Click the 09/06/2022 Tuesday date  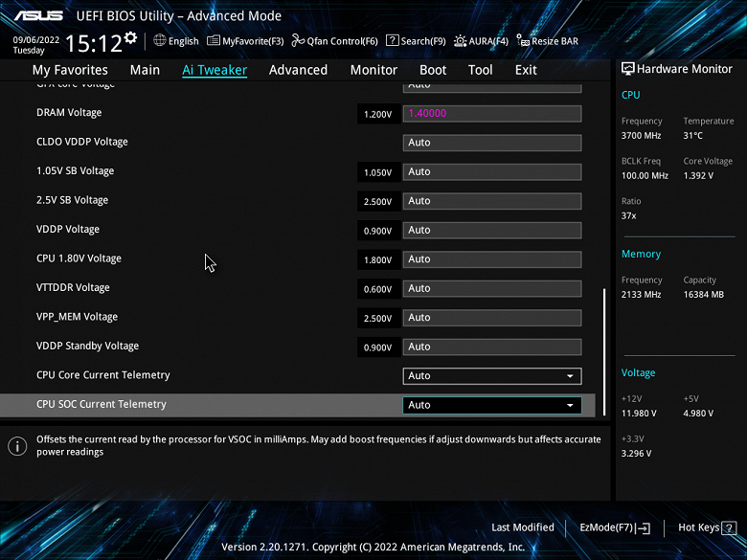click(x=35, y=45)
